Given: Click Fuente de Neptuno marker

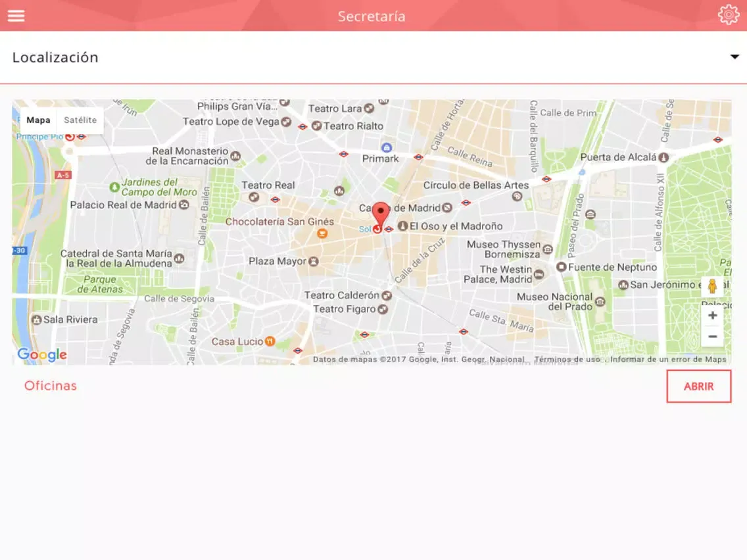Looking at the screenshot, I should click(561, 267).
